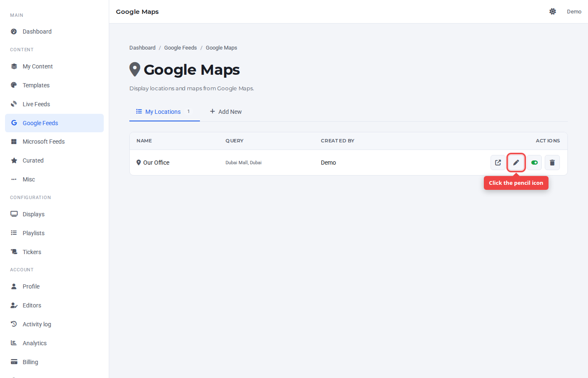This screenshot has height=378, width=588.
Task: Click the Analytics chart icon
Action: pos(14,343)
